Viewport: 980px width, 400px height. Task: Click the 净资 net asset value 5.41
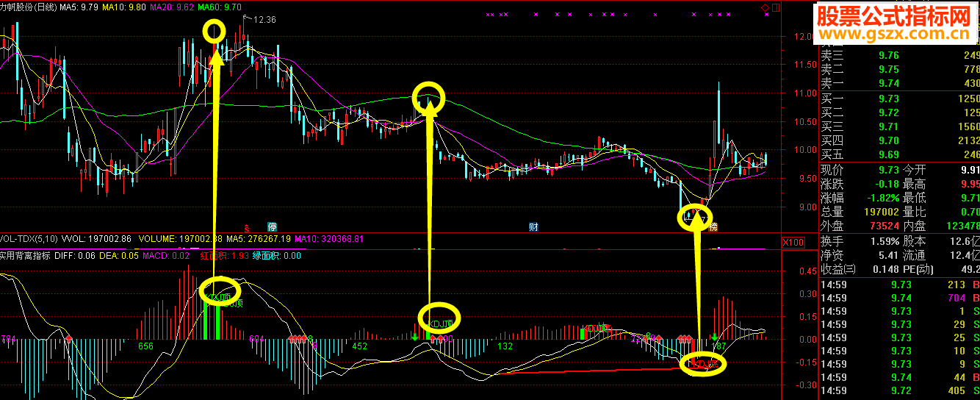(889, 256)
